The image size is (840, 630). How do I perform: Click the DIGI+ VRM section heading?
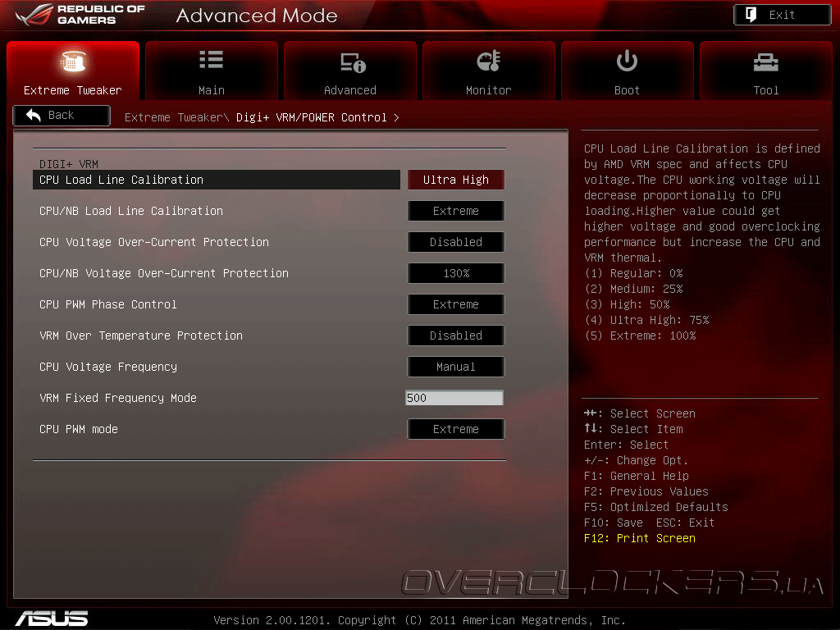click(x=69, y=163)
